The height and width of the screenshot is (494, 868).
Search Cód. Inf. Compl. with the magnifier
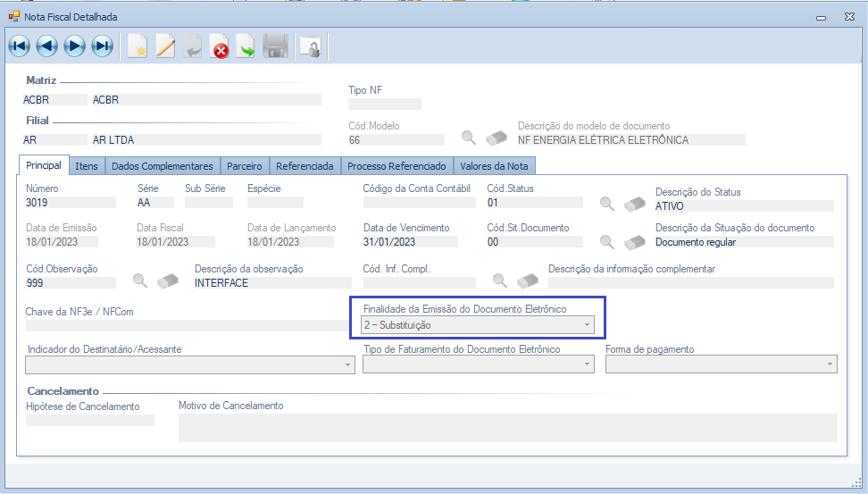pyautogui.click(x=500, y=280)
